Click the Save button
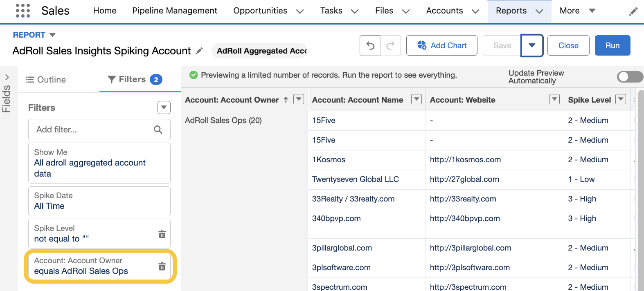 coord(502,45)
